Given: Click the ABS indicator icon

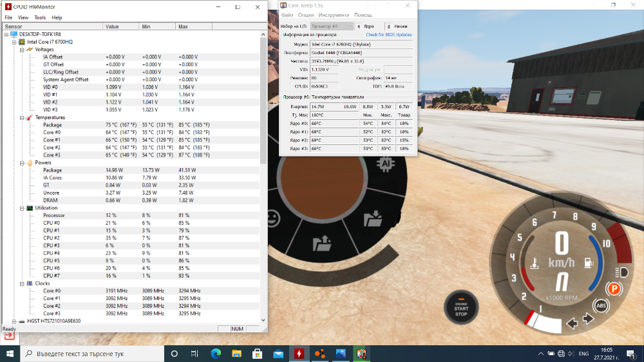Looking at the screenshot, I should 601,306.
